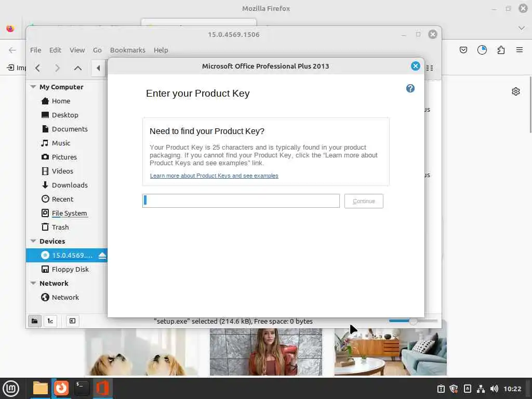Screen dimensions: 532x399
Task: Hide the file manager sidebar
Action: pyautogui.click(x=72, y=321)
